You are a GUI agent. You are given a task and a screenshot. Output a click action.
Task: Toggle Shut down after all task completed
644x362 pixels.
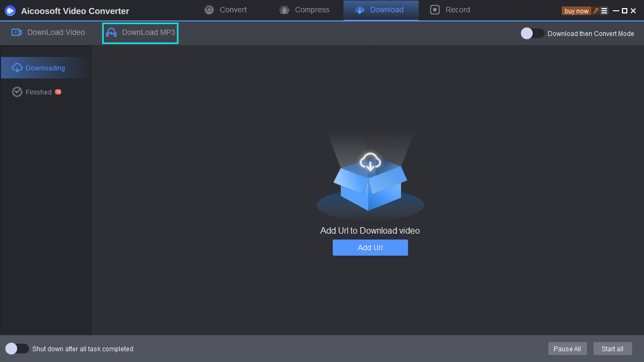[x=17, y=349]
